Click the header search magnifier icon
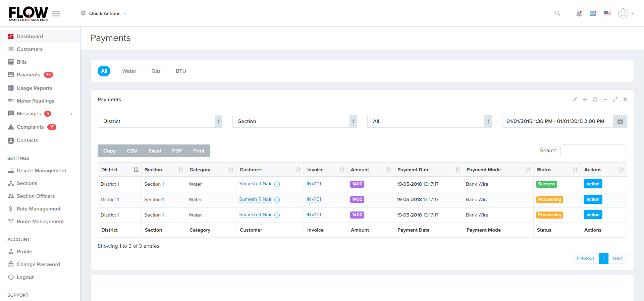 point(557,13)
